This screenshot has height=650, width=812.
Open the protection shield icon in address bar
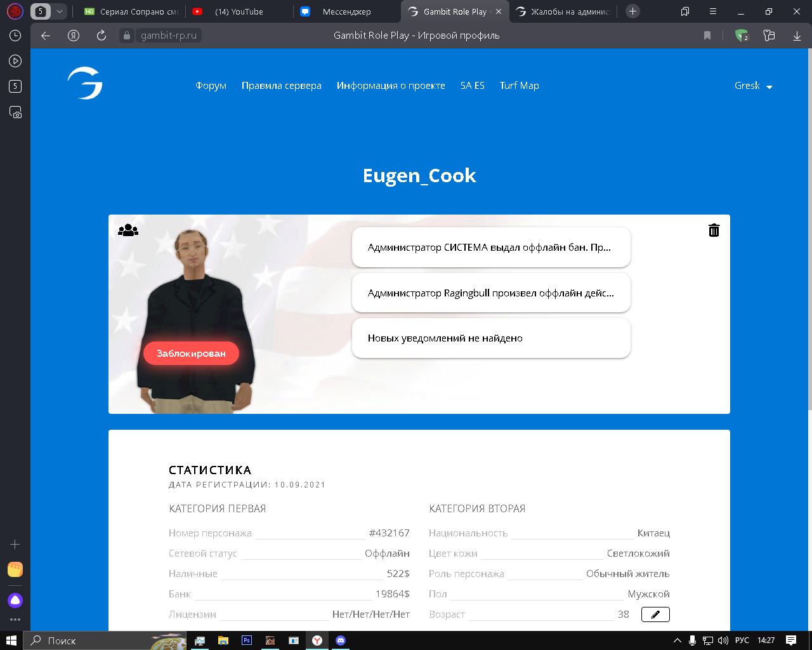pyautogui.click(x=741, y=36)
